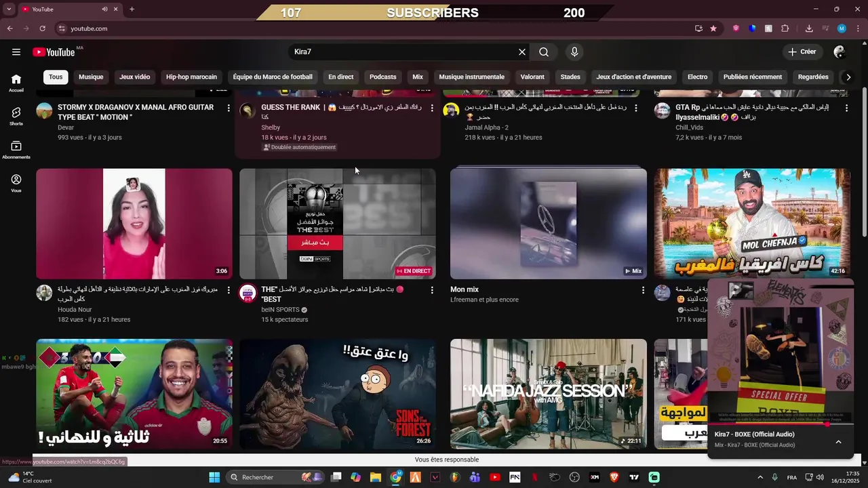Select the Jeux vidéo chip
The height and width of the screenshot is (488, 868).
coord(134,77)
